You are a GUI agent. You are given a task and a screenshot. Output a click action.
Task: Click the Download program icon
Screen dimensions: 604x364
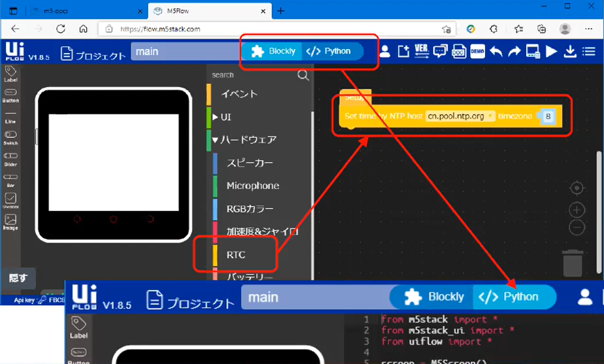(x=569, y=52)
